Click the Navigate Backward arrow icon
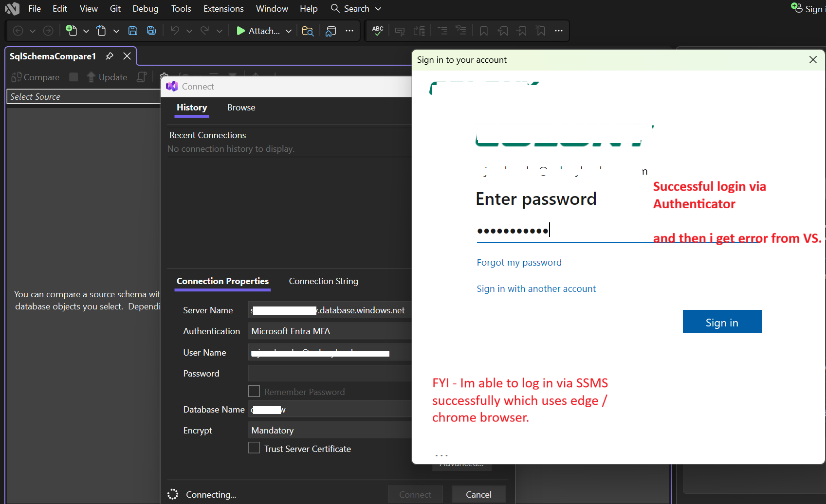The image size is (826, 504). pyautogui.click(x=18, y=31)
